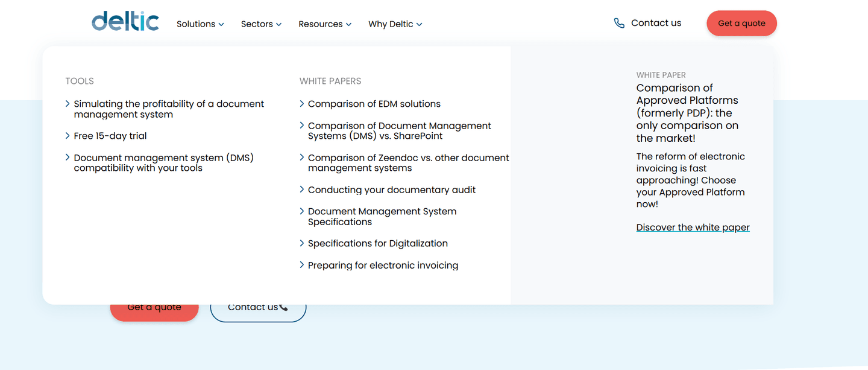Open Simulating the profitability of a document management system
The height and width of the screenshot is (370, 868).
coord(169,109)
